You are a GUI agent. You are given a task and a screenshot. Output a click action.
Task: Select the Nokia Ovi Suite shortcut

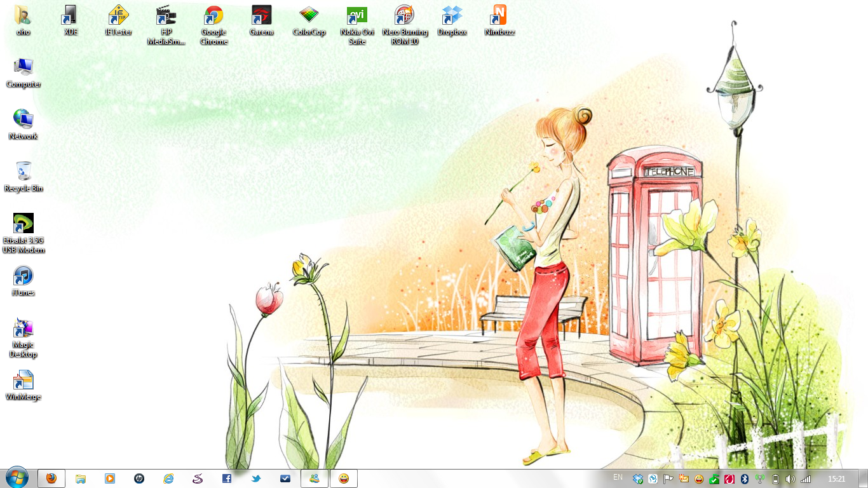pyautogui.click(x=357, y=16)
